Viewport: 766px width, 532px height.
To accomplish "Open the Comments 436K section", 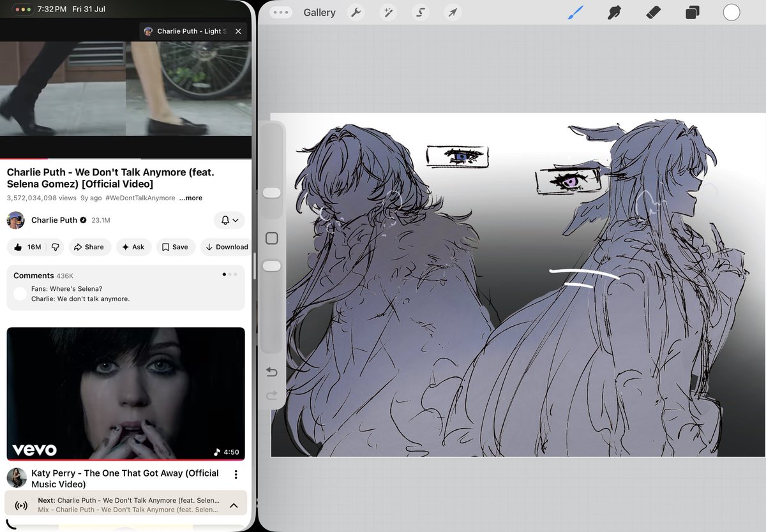I will [126, 288].
